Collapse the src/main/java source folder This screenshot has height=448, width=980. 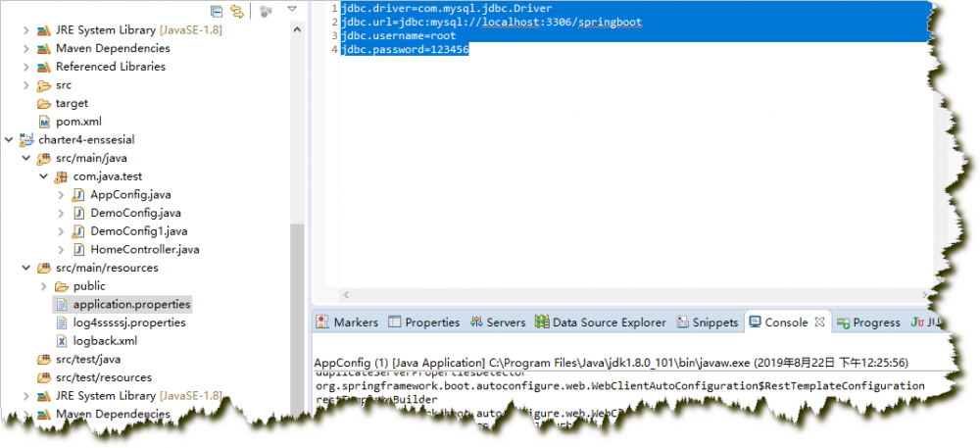26,158
